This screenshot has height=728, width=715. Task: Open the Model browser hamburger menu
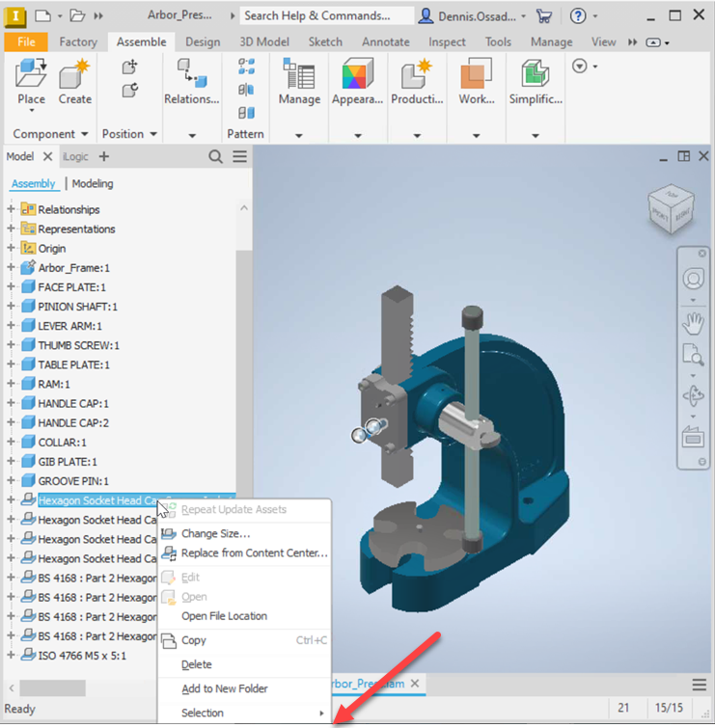click(239, 156)
